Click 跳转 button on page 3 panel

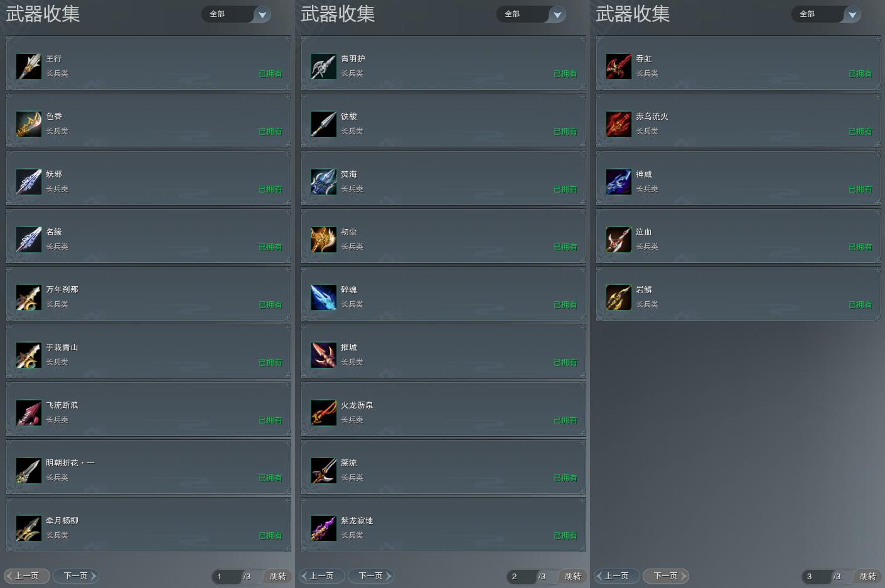pyautogui.click(x=867, y=576)
